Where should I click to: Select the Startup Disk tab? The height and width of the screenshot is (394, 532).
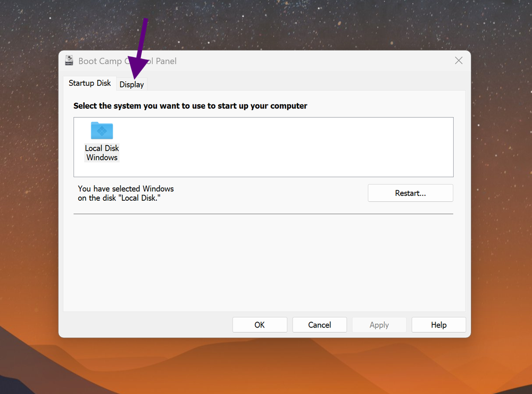click(89, 83)
